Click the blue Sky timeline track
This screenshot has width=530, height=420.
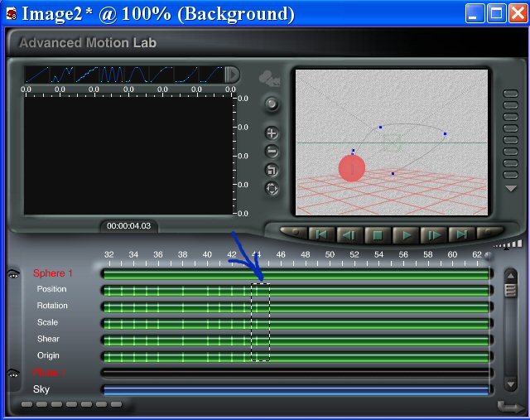point(296,390)
